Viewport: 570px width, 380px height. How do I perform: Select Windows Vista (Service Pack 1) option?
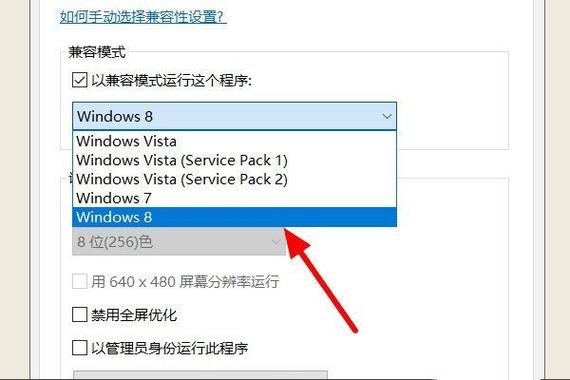(x=234, y=160)
